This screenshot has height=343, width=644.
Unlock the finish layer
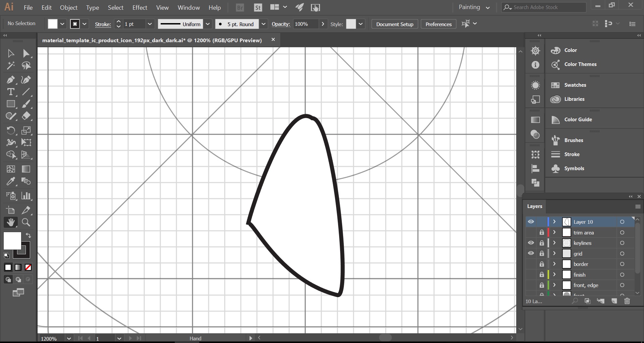pos(542,275)
